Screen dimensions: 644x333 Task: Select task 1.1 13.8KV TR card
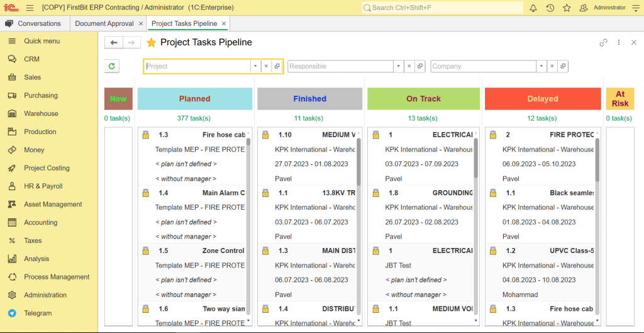click(x=307, y=215)
